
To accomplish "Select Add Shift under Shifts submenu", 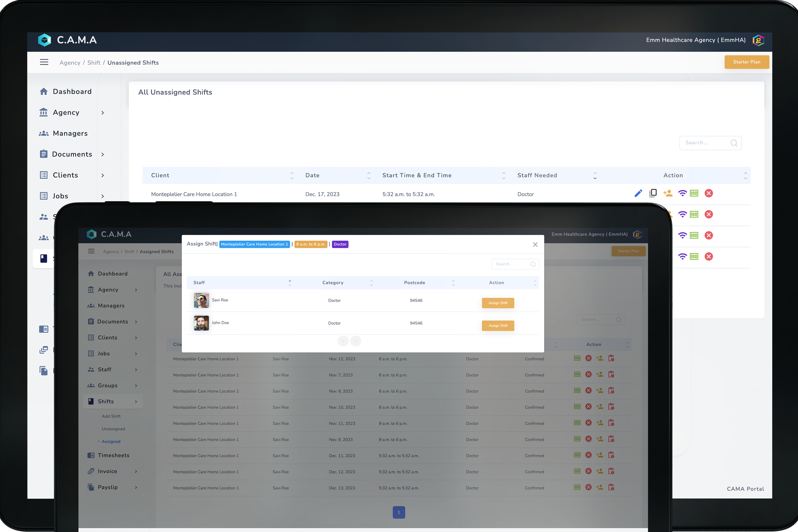I will tap(111, 416).
